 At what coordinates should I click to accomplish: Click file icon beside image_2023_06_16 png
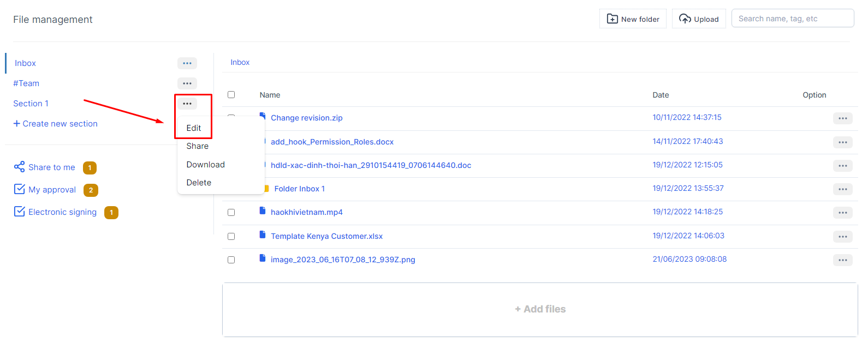[263, 258]
